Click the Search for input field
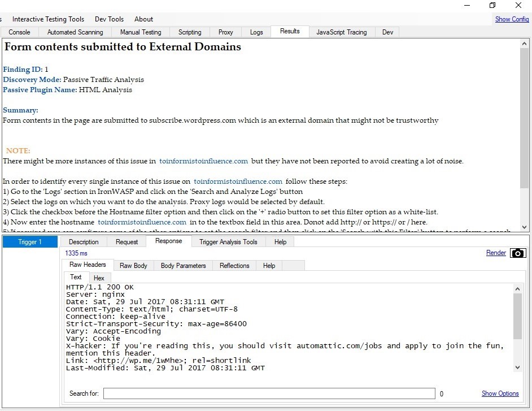 269,393
